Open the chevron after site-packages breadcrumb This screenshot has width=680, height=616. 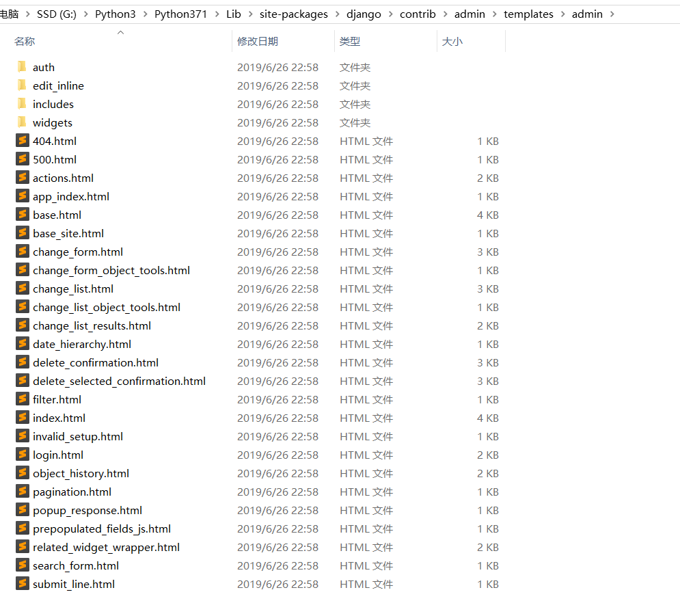[x=337, y=14]
